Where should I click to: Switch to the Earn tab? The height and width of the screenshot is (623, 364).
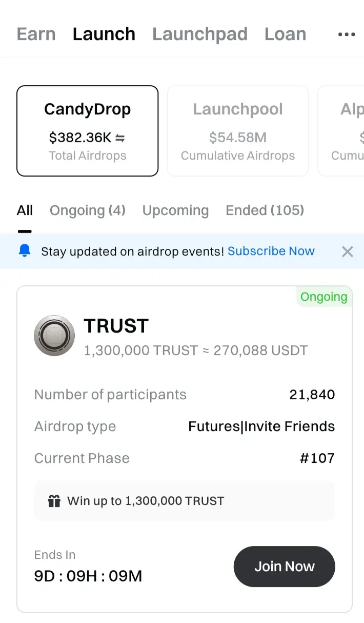pyautogui.click(x=36, y=34)
